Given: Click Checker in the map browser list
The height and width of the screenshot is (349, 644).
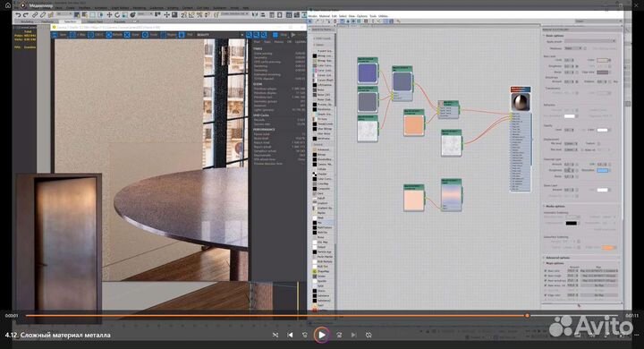Looking at the screenshot, I should click(x=322, y=174).
